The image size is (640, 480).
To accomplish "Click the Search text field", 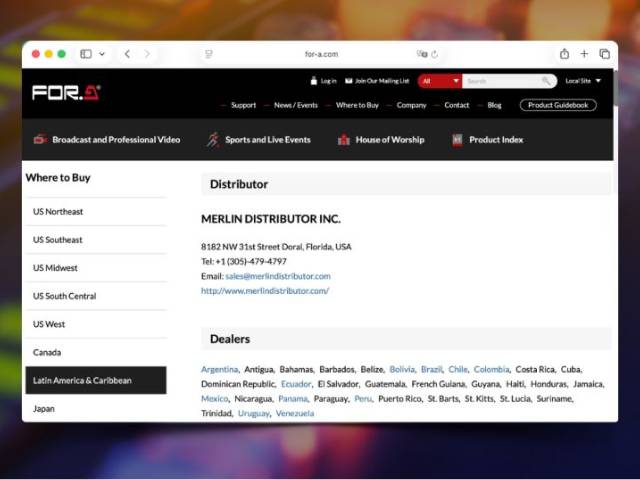I will [502, 81].
